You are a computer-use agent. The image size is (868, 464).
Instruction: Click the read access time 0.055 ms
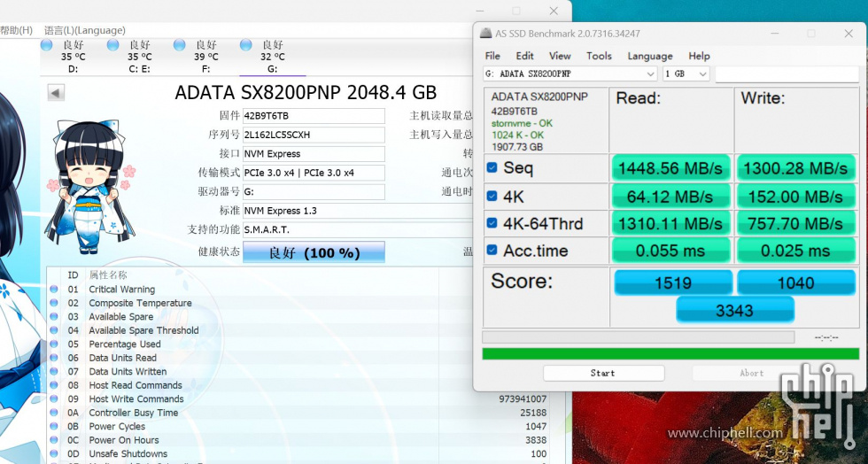671,251
